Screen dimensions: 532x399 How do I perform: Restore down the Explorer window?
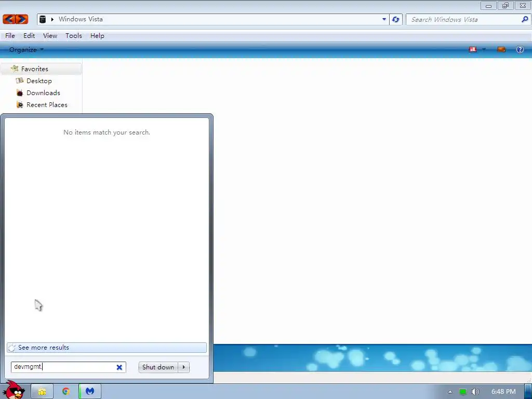506,6
